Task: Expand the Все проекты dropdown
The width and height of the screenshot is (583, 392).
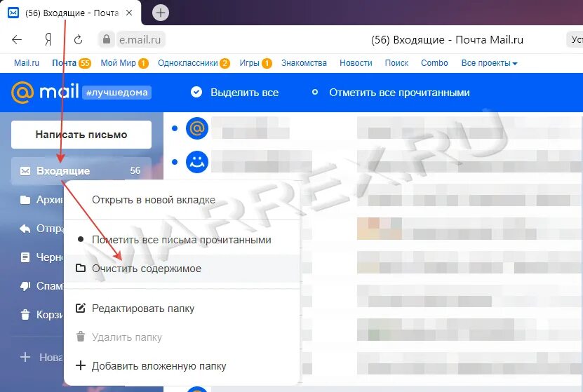Action: tap(489, 63)
